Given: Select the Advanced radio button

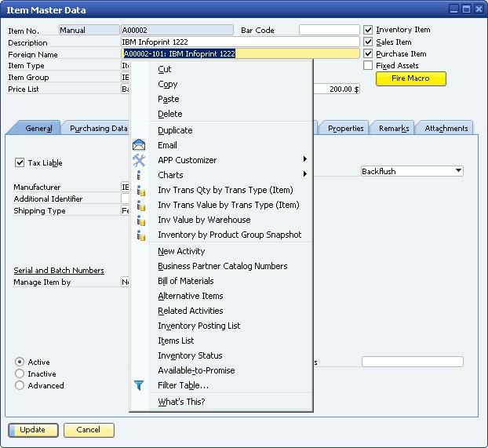Looking at the screenshot, I should click(20, 385).
